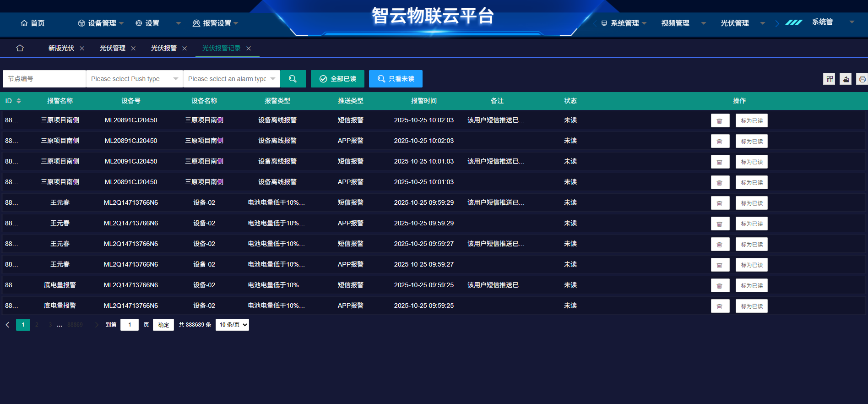Viewport: 868px width, 404px height.
Task: Expand the 设备管理 menu
Action: 101,23
